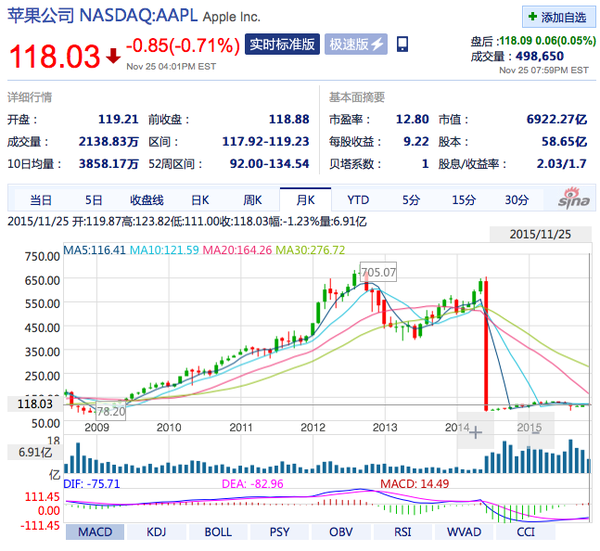Select the 收盘线 tab
Viewport: 600px width, 551px height.
147,200
